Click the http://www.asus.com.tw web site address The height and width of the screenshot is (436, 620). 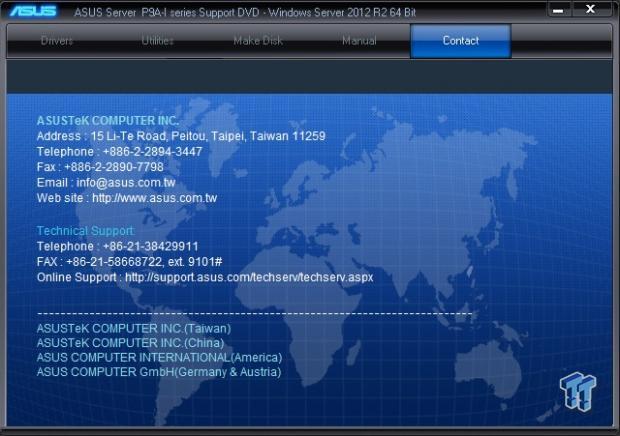pyautogui.click(x=155, y=198)
